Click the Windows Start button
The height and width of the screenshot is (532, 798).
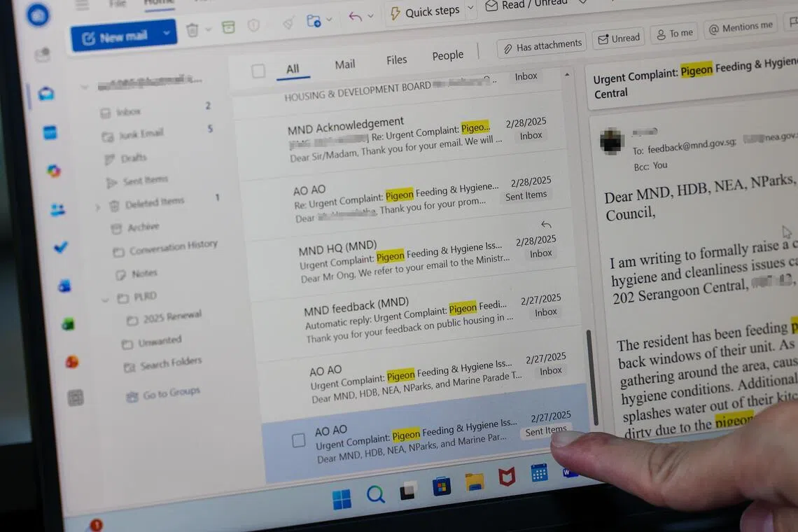tap(342, 499)
